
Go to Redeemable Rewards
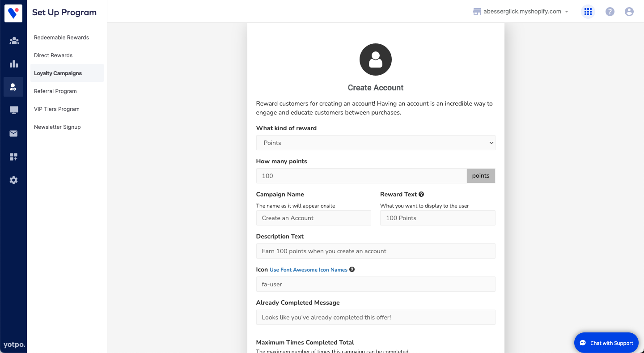click(x=61, y=38)
